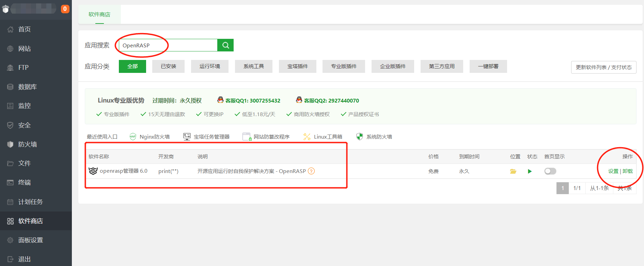Click the 客服QQ1 penguin icon

click(x=220, y=100)
